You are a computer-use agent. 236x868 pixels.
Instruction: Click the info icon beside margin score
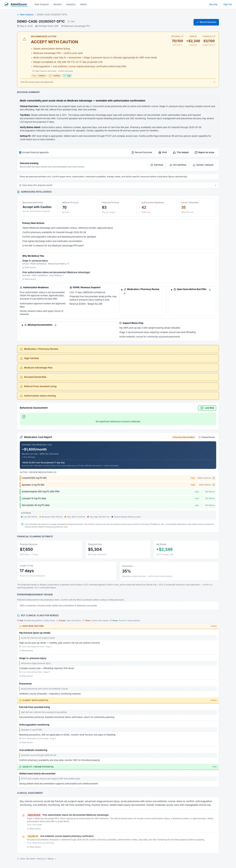coord(214,45)
